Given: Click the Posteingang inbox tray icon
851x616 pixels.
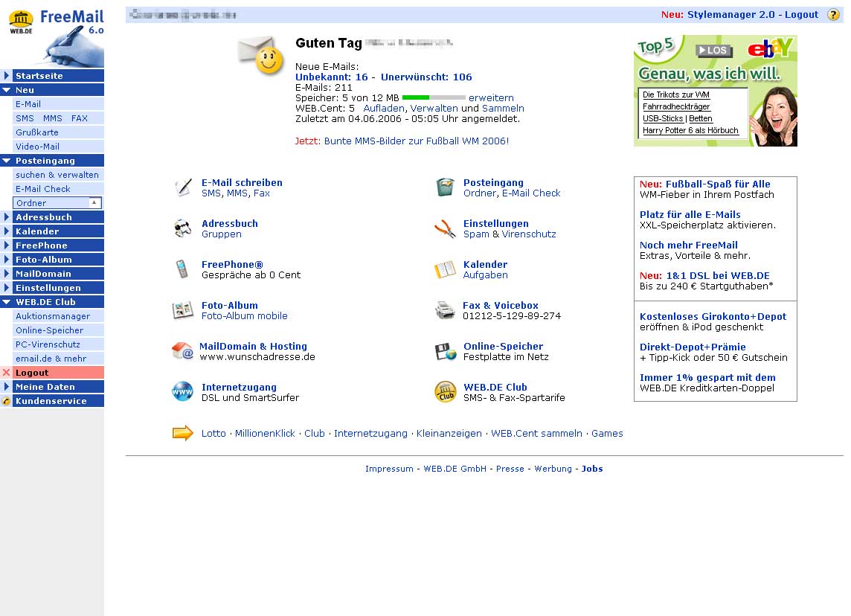Looking at the screenshot, I should click(x=445, y=187).
